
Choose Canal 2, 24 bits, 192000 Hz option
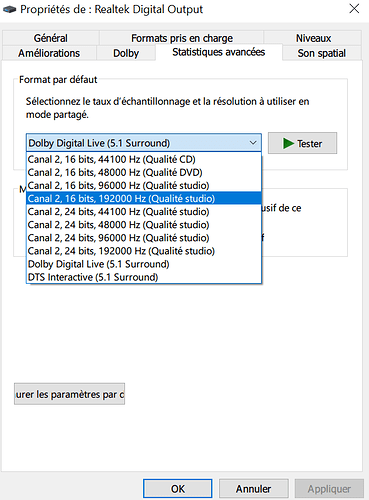[x=144, y=251]
